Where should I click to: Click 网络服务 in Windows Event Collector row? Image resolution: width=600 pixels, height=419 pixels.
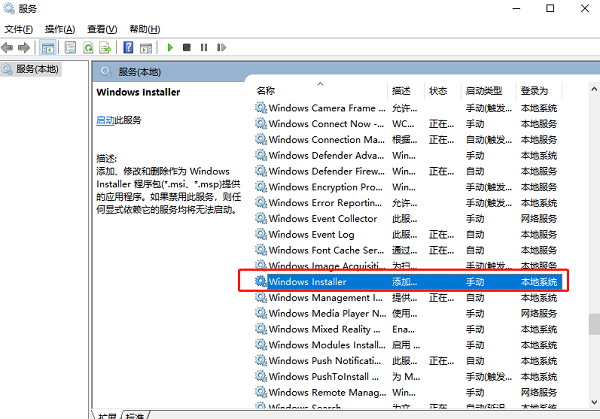[x=538, y=219]
